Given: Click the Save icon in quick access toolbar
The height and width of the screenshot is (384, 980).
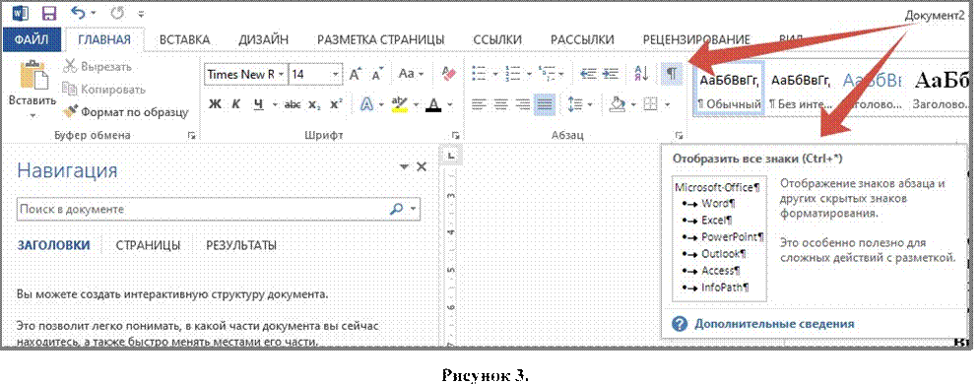Looking at the screenshot, I should coord(47,13).
